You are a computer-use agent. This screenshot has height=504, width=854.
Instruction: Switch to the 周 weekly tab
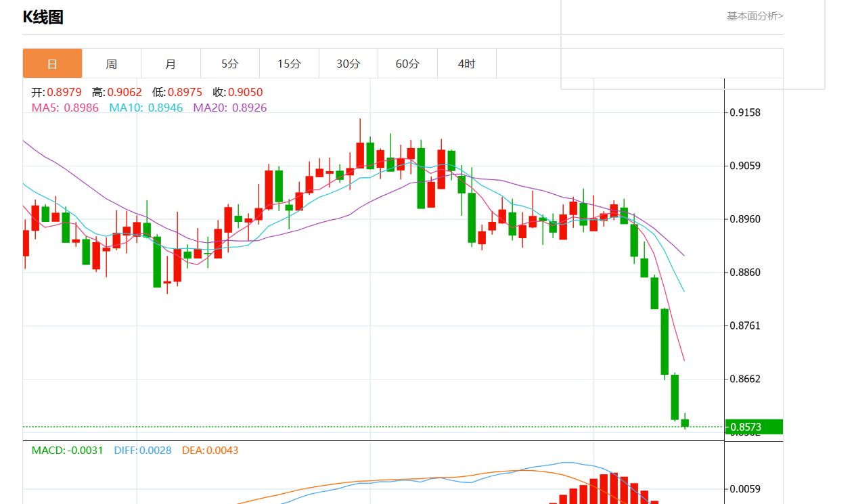click(x=112, y=64)
